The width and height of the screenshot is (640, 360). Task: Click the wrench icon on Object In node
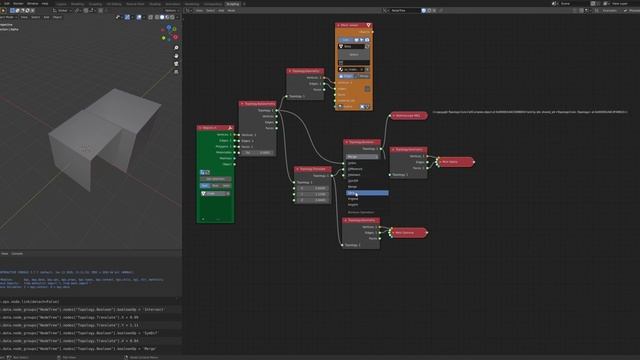(230, 128)
